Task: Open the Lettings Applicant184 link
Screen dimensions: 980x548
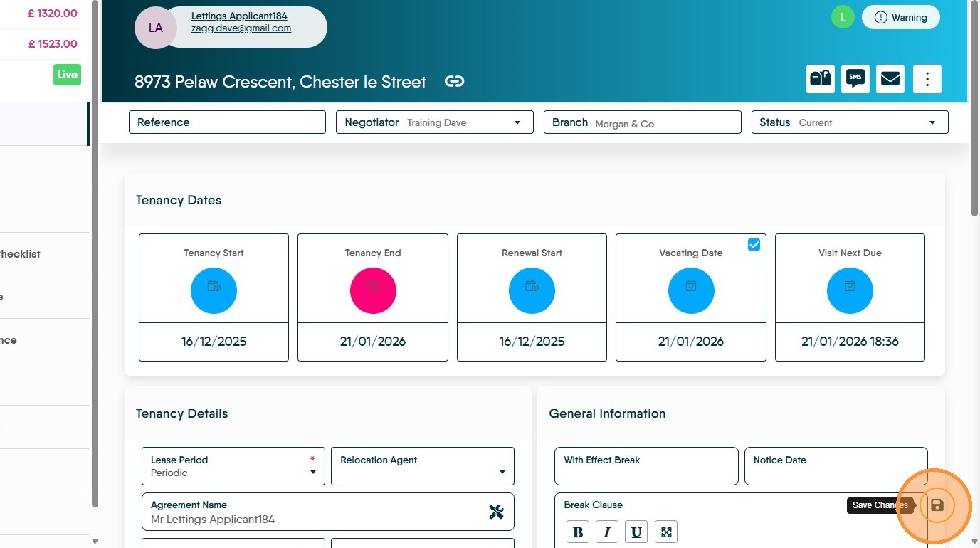Action: point(239,16)
